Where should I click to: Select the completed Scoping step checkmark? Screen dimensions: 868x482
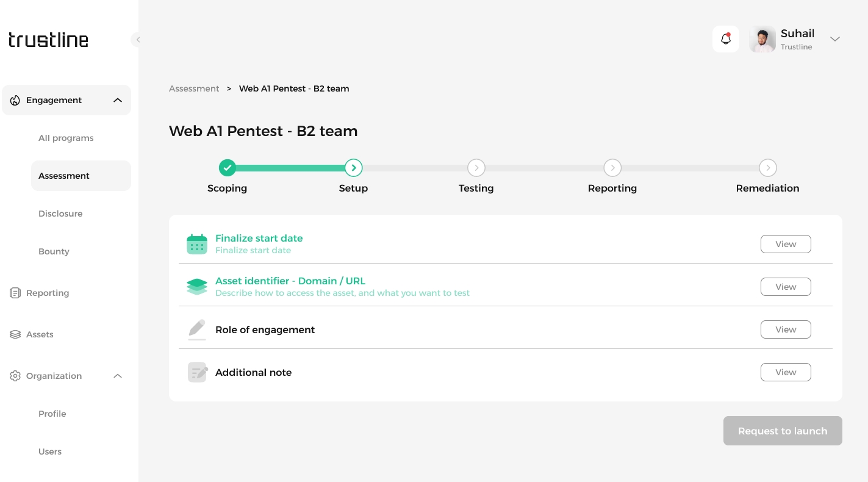[x=228, y=168]
